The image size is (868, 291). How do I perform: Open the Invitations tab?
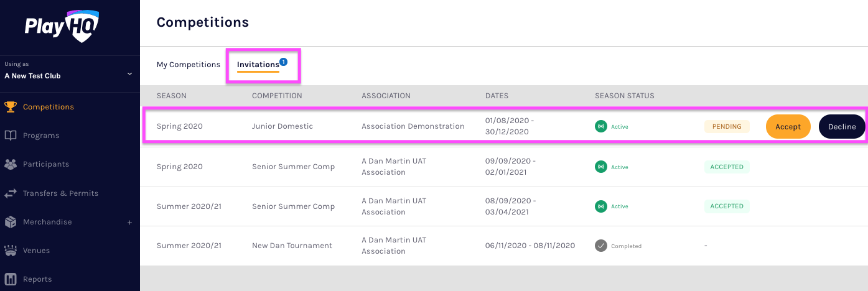pyautogui.click(x=258, y=65)
